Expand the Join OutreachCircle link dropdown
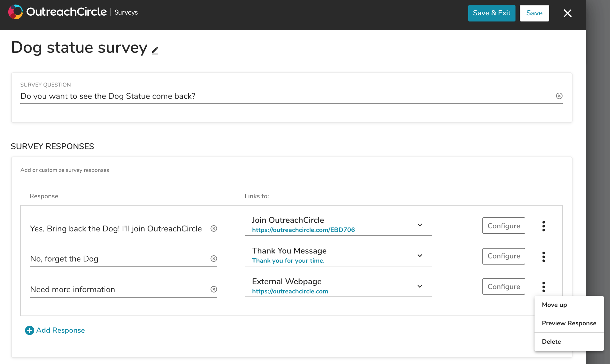 click(420, 225)
